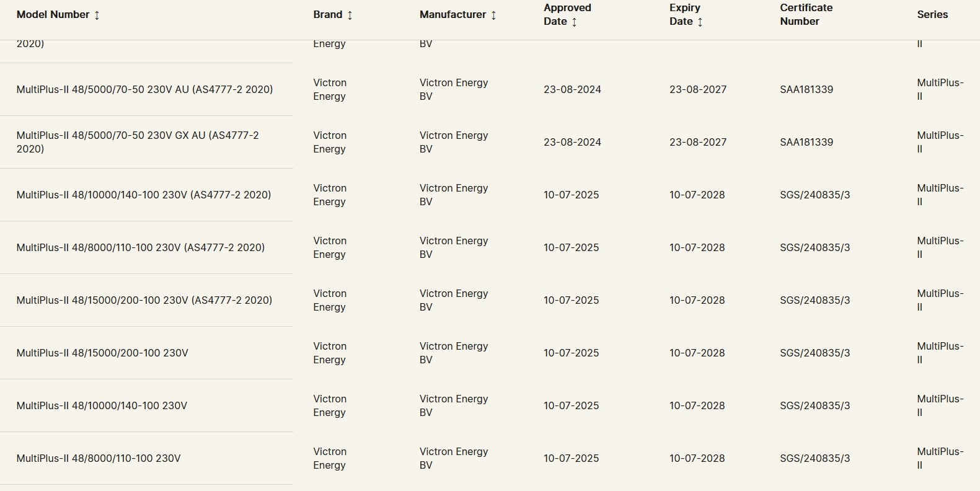Select MultiPlus-II 48/8000/110-100 230V without AS4777 suffix
980x491 pixels.
point(99,458)
